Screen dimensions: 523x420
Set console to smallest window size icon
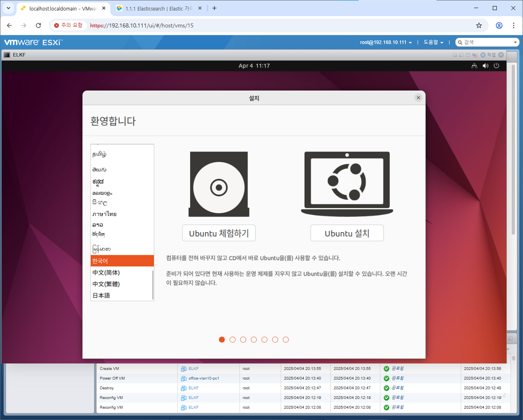pos(455,55)
